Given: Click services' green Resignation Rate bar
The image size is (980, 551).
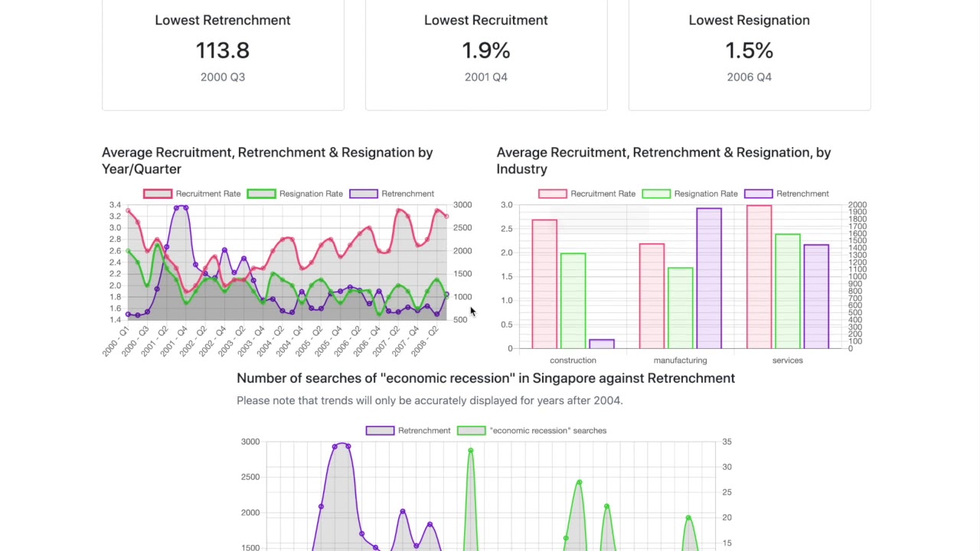Looking at the screenshot, I should 788,292.
